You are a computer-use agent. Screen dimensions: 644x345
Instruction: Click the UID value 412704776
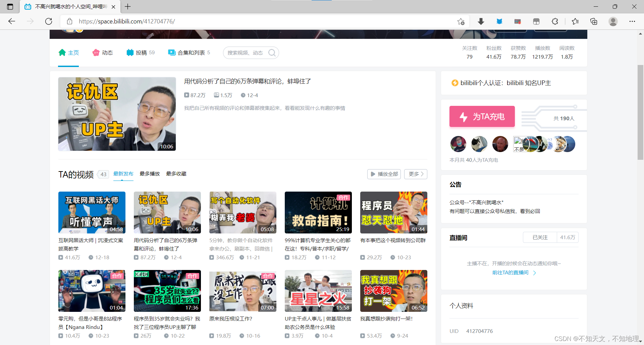479,331
